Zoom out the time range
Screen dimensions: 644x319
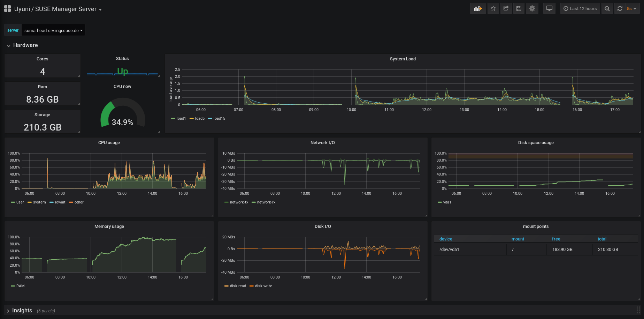(x=607, y=9)
